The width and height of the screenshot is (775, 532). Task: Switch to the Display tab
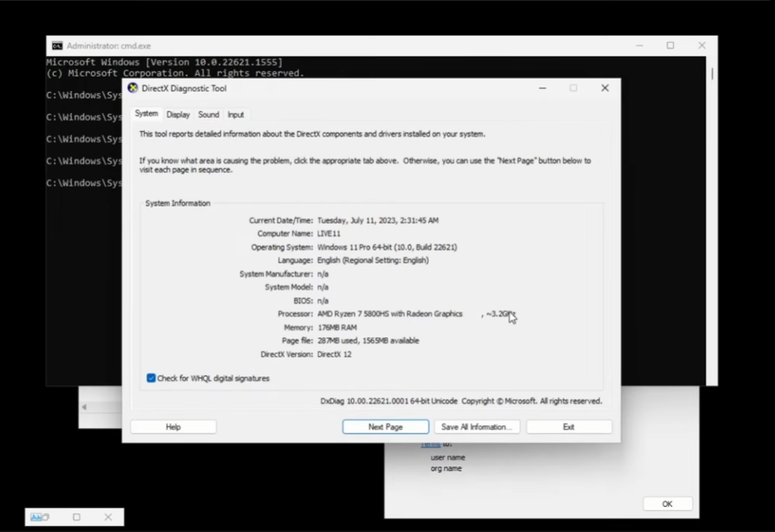[178, 114]
